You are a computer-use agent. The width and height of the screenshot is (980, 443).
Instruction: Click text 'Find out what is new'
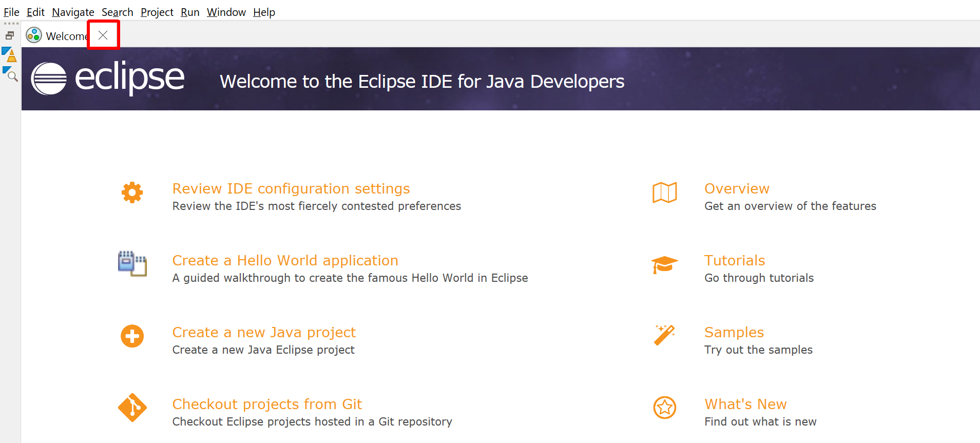(x=760, y=421)
